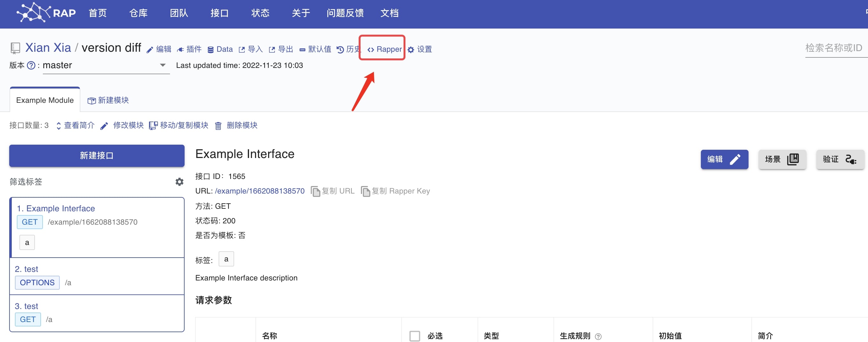This screenshot has height=342, width=868.
Task: Expand module intro via 查看简介
Action: (x=76, y=126)
